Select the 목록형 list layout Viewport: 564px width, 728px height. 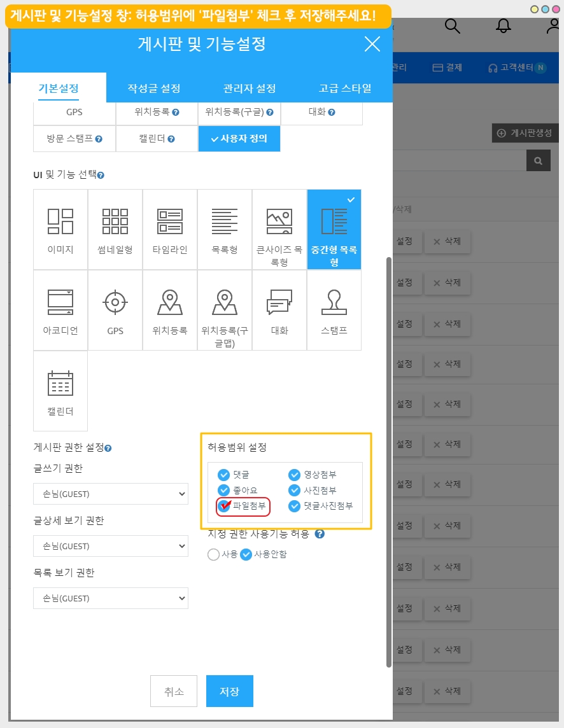click(225, 229)
